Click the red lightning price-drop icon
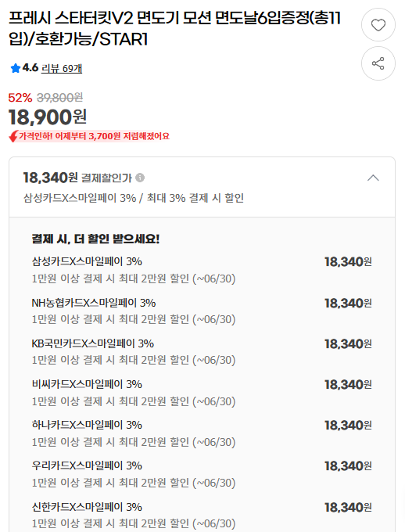The image size is (405, 532). [x=13, y=136]
